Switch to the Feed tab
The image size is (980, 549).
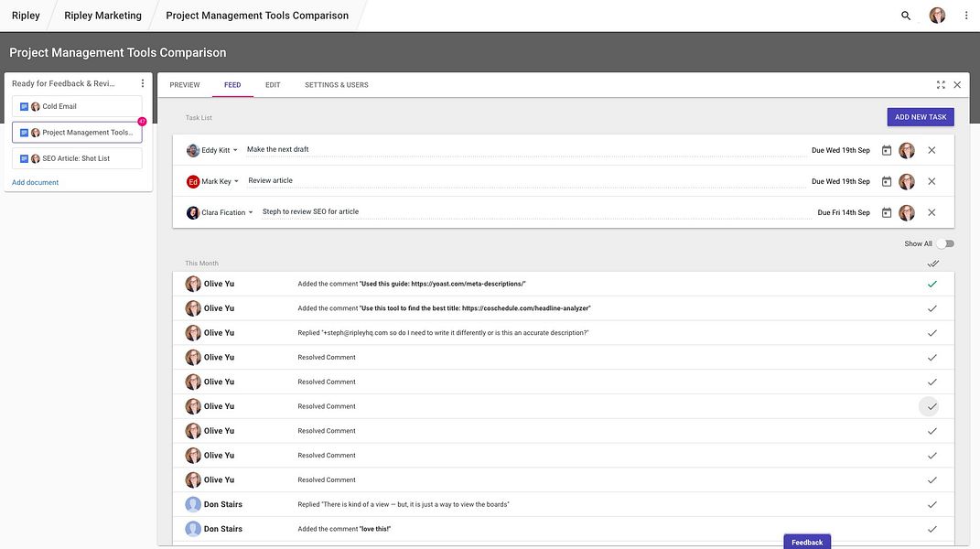(232, 85)
